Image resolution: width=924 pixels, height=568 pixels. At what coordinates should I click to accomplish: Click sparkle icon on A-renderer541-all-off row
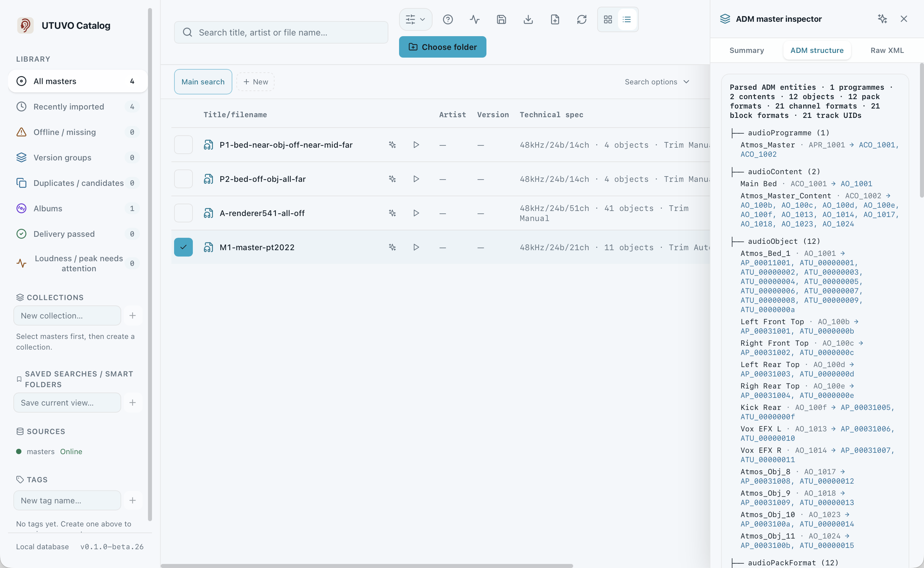(392, 213)
